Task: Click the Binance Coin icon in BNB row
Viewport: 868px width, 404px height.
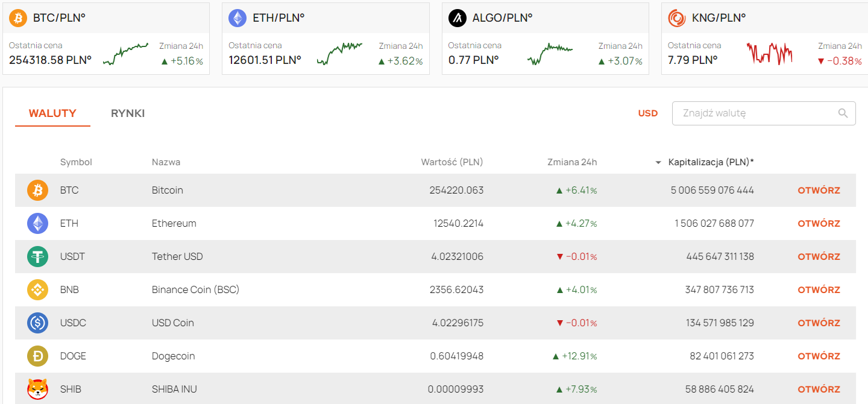Action: [x=37, y=290]
